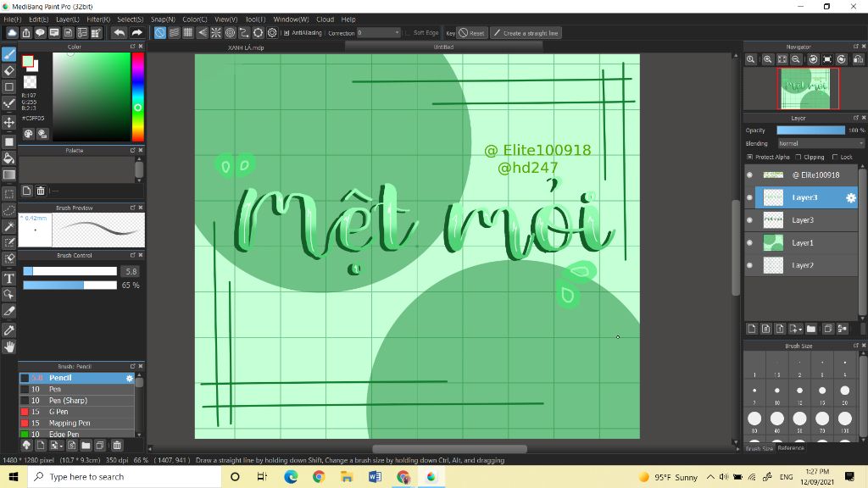Switch to the Untitled document tab
The width and height of the screenshot is (868, 488).
coord(443,47)
